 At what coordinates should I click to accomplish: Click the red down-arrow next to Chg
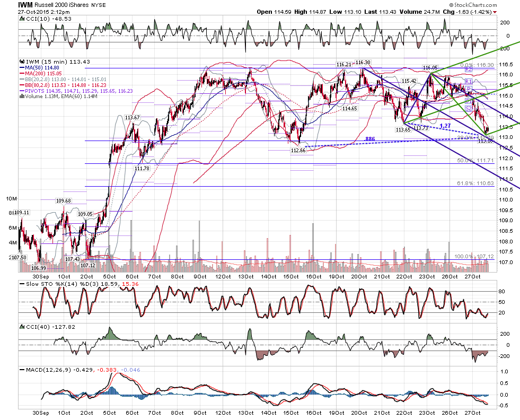click(x=495, y=12)
